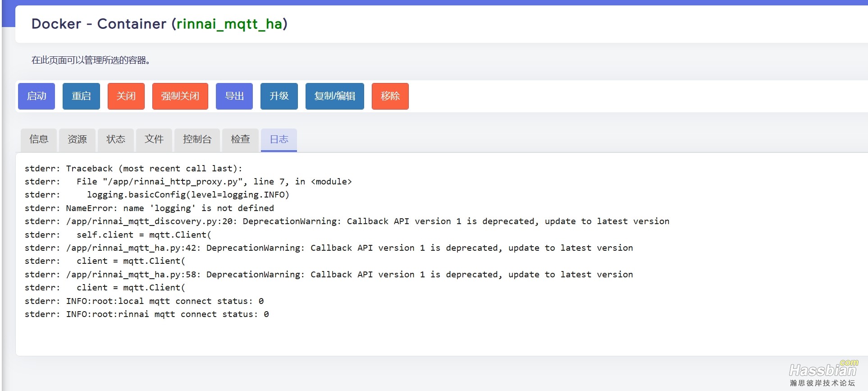
Task: Click the rinnai_mqtt_discovery.py:20 DeprecationWarning line
Action: coord(347,221)
